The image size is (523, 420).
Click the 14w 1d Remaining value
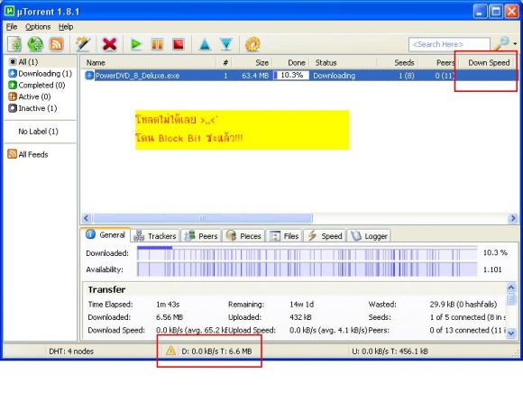pyautogui.click(x=301, y=305)
